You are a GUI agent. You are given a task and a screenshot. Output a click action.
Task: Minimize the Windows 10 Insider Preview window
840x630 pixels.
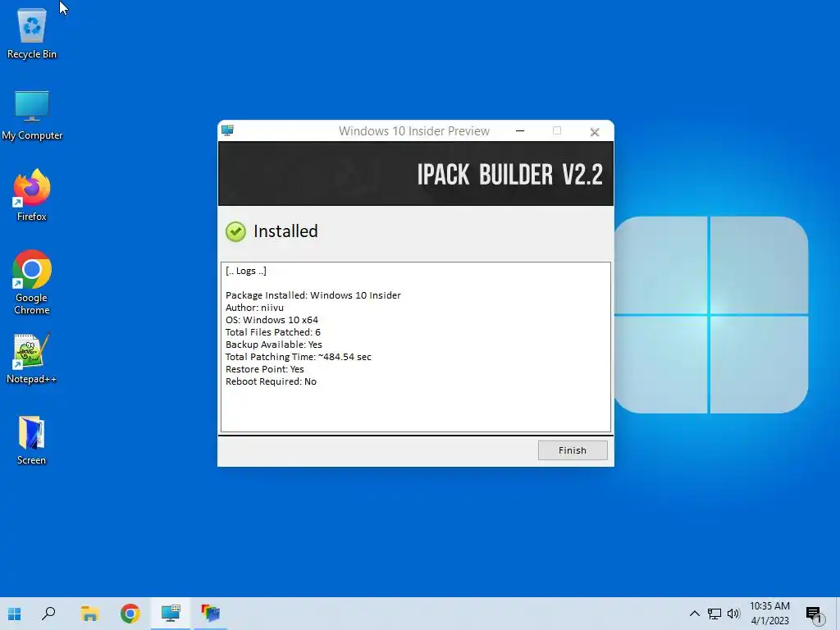(x=519, y=130)
